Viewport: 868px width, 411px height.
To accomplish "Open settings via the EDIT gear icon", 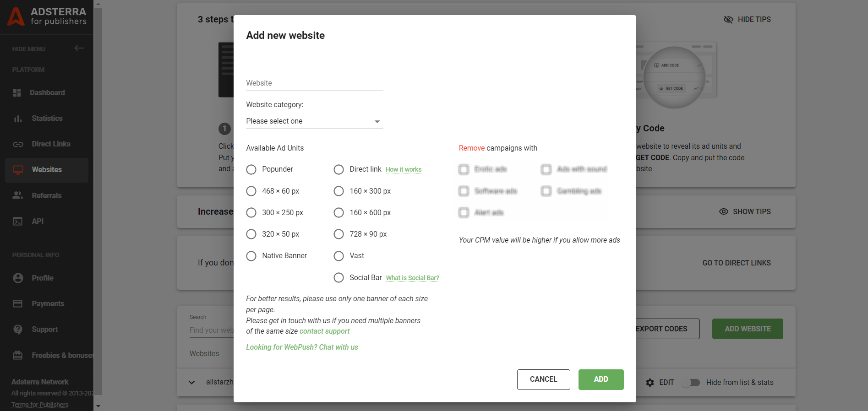I will pos(650,383).
